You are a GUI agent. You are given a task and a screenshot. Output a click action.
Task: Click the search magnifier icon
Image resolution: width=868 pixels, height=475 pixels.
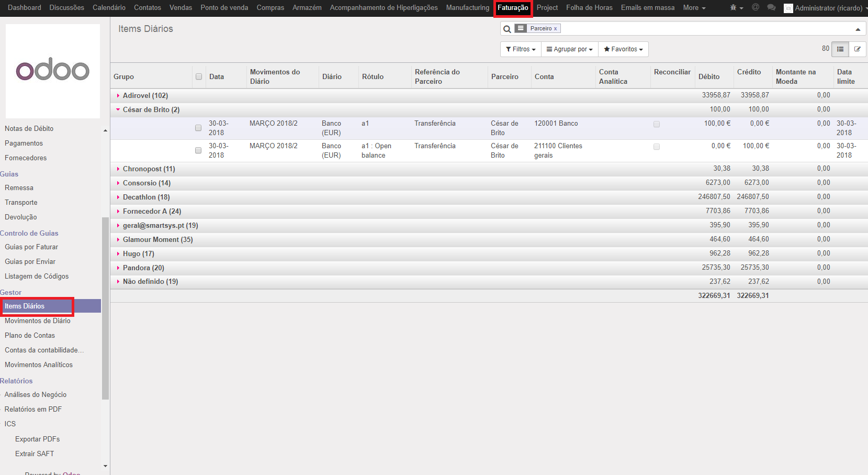pos(507,29)
